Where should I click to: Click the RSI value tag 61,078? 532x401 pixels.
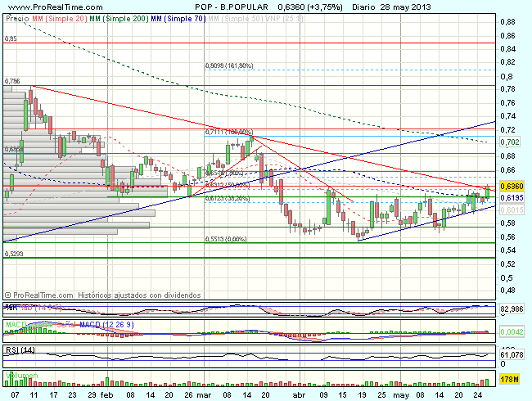[509, 354]
